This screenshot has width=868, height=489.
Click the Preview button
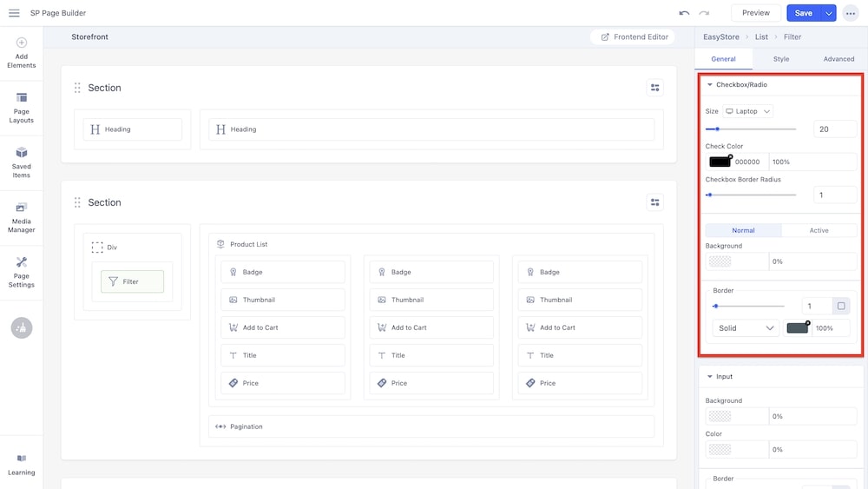click(755, 13)
